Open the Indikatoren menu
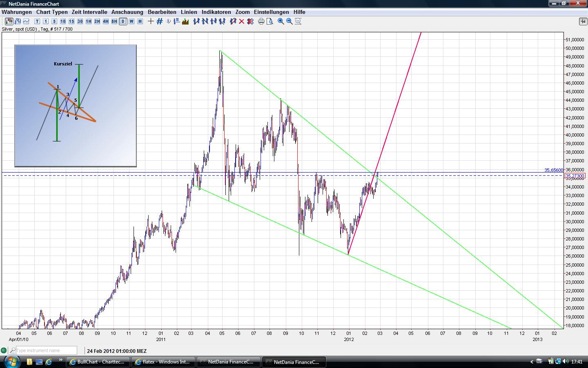Viewport: 588px width, 368px height. (x=216, y=12)
